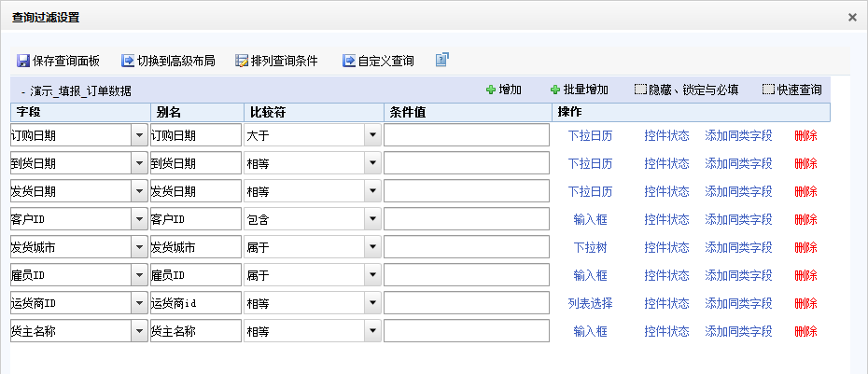
Task: Click 添加同类字段 for 运货商ID row
Action: coord(738,303)
